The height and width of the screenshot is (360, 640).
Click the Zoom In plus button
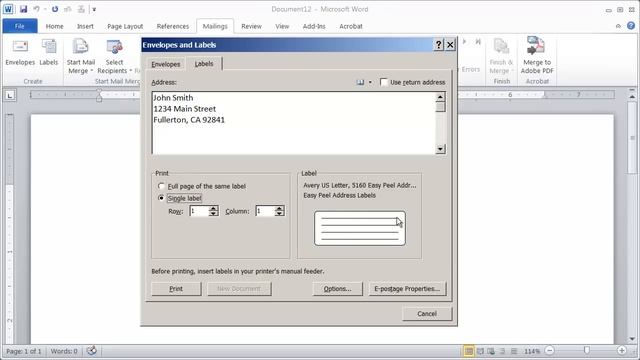pyautogui.click(x=622, y=351)
